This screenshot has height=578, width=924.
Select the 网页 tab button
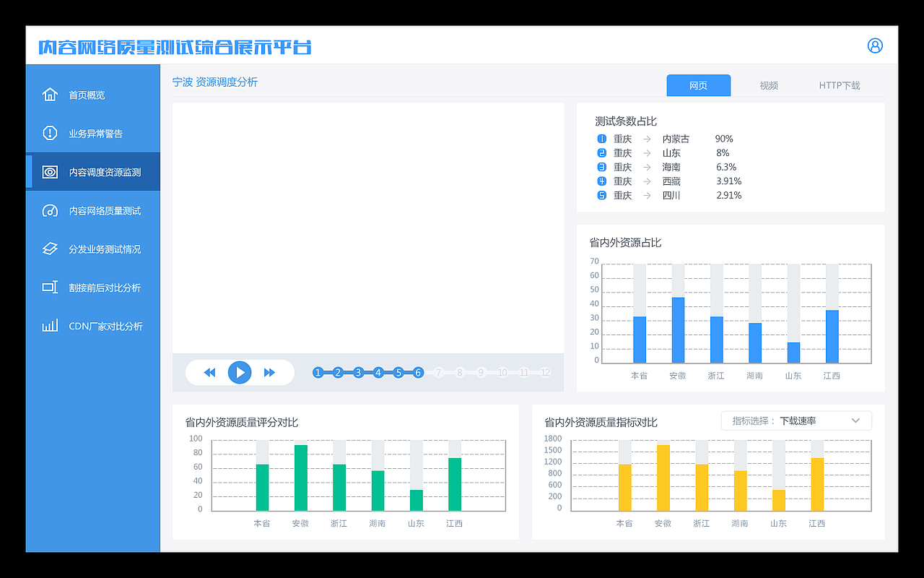click(698, 85)
